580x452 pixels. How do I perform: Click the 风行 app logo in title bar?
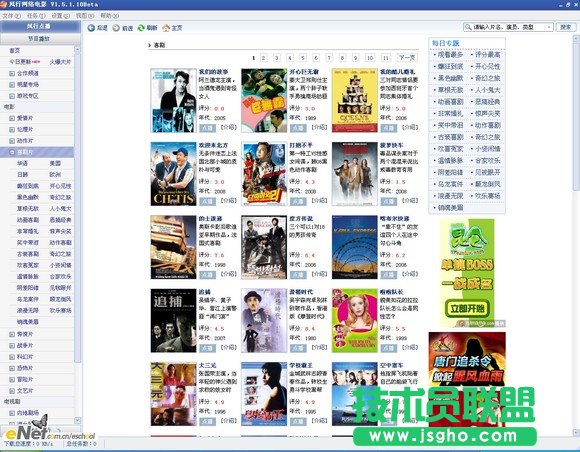click(3, 4)
